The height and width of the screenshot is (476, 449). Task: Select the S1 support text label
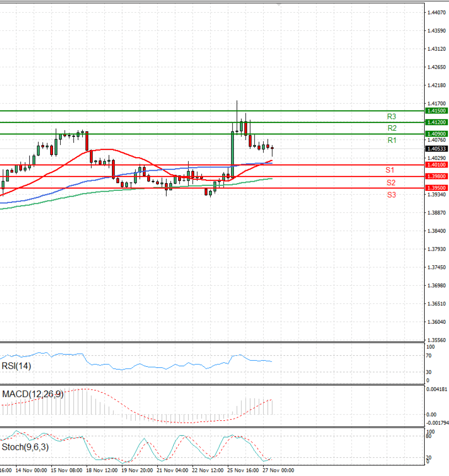click(390, 170)
